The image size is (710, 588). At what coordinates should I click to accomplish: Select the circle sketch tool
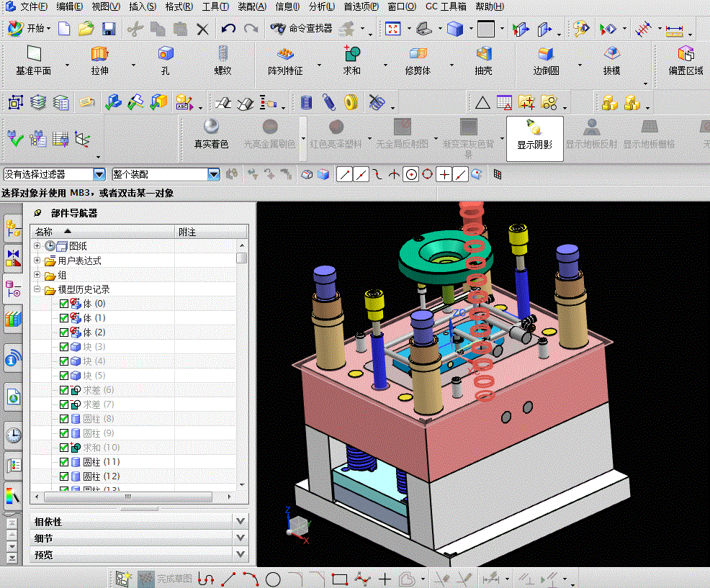273,579
